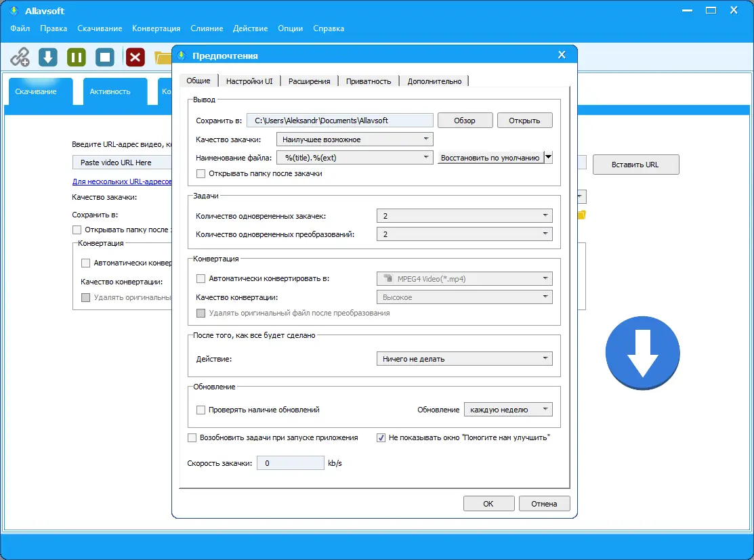Delete the task with the red X icon
Viewport: 754px width, 560px height.
coord(135,57)
